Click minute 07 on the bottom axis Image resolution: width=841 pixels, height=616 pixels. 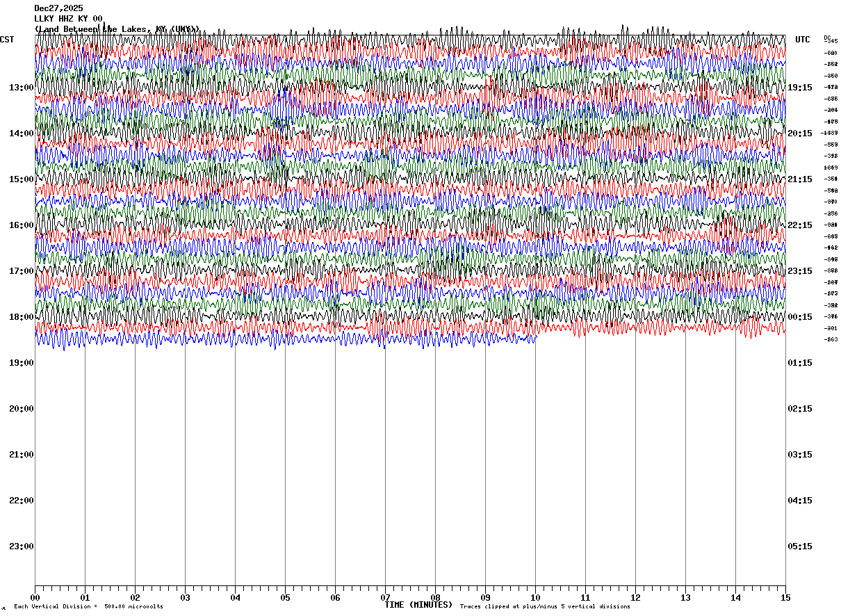click(385, 597)
